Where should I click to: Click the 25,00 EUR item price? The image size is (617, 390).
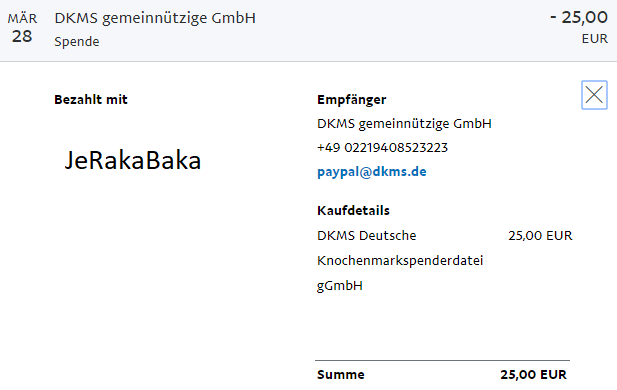(540, 235)
